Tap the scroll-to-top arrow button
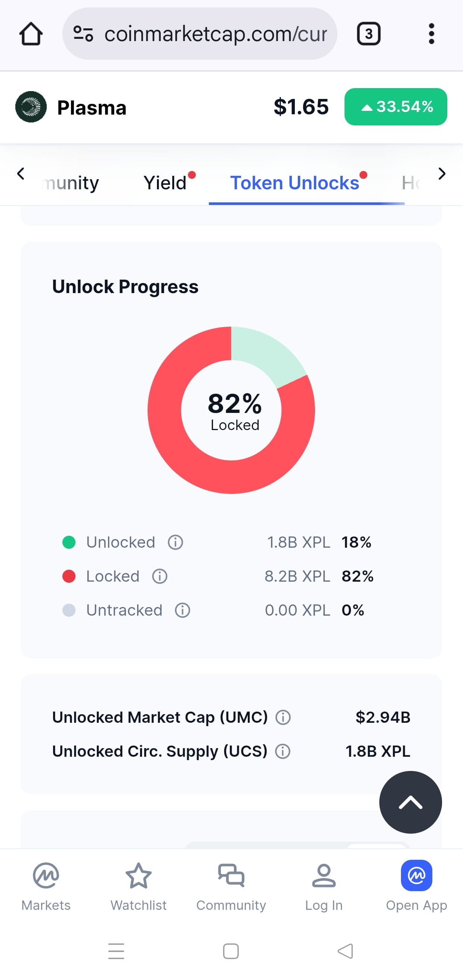The width and height of the screenshot is (463, 980). click(x=410, y=802)
